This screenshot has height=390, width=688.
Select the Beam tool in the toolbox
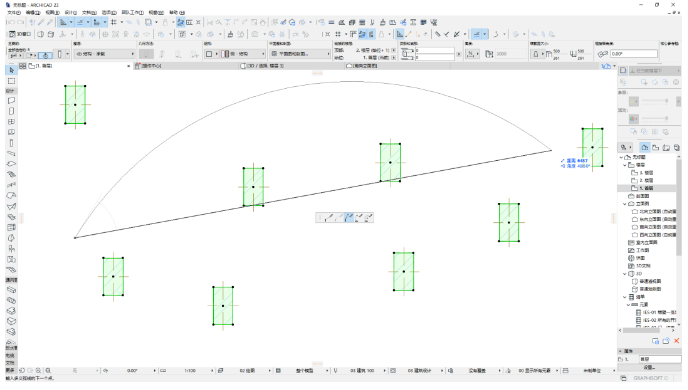[11, 154]
